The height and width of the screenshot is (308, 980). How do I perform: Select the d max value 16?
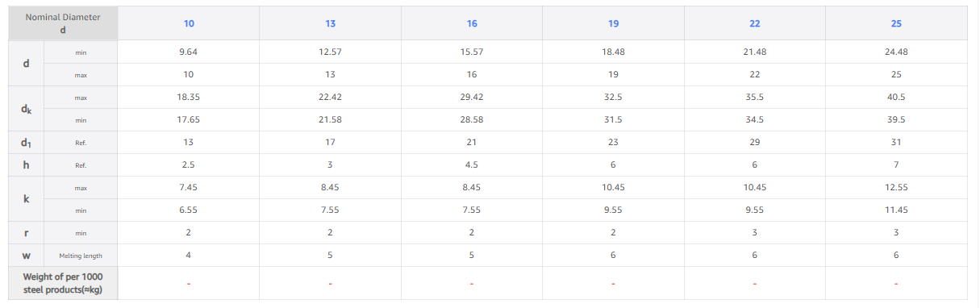472,74
